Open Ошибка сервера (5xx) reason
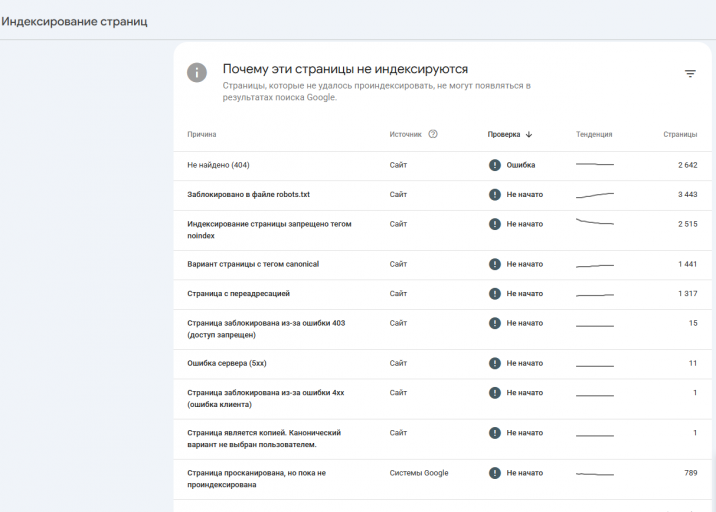This screenshot has width=716, height=512. click(x=226, y=364)
